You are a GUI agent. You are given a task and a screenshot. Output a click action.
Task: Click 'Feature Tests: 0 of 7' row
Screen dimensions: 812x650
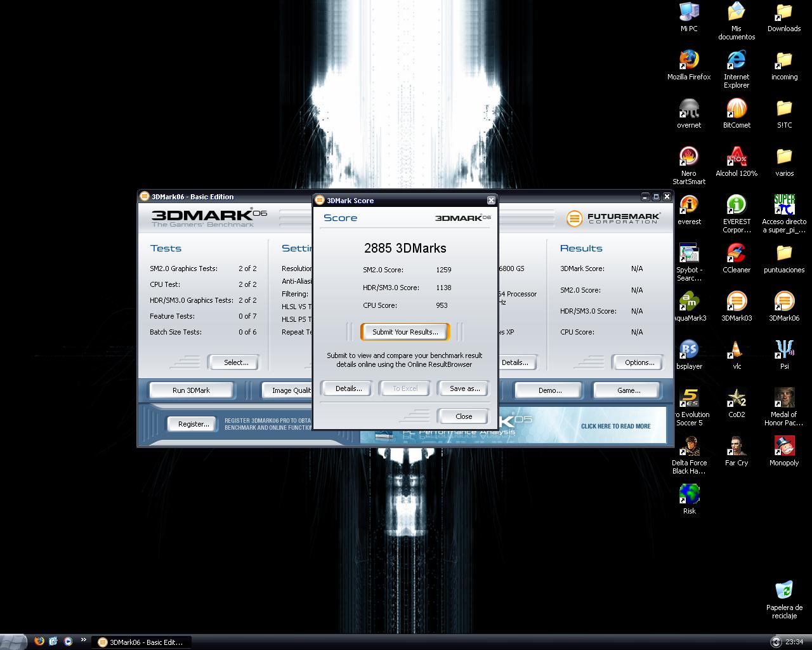[203, 316]
